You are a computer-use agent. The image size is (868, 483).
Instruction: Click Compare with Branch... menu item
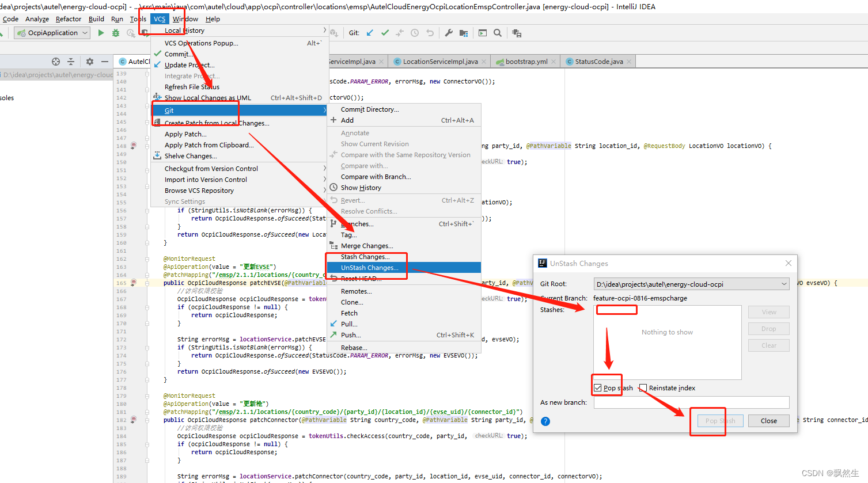(404, 177)
